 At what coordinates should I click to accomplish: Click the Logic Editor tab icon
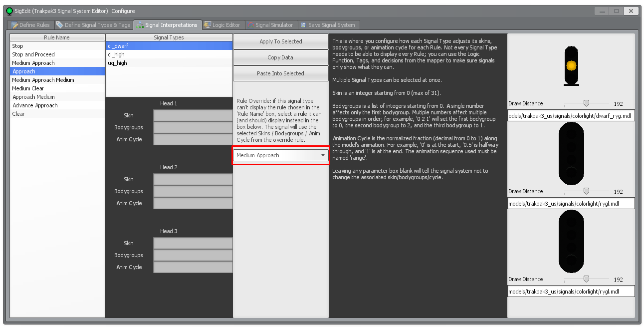(x=208, y=25)
